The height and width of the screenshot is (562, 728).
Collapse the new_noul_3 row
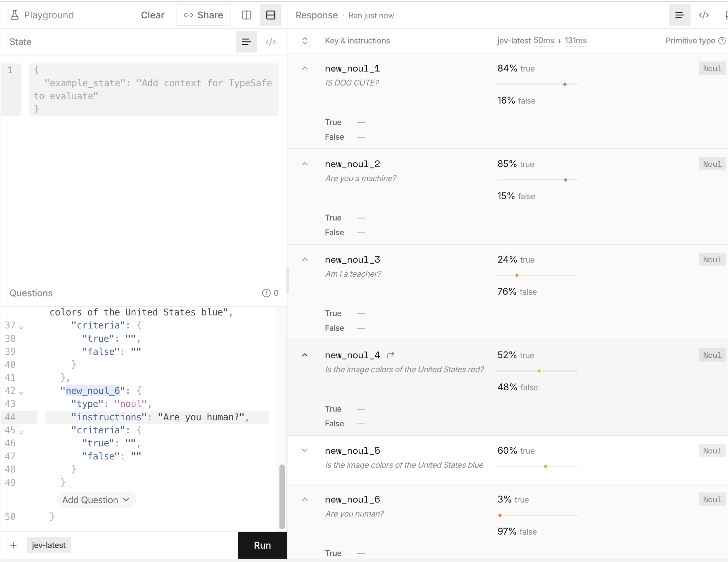305,260
